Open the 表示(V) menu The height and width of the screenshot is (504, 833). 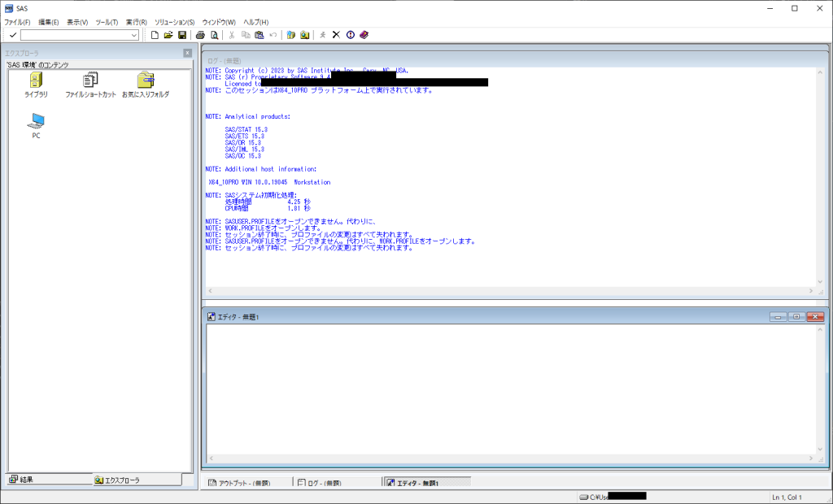coord(77,22)
